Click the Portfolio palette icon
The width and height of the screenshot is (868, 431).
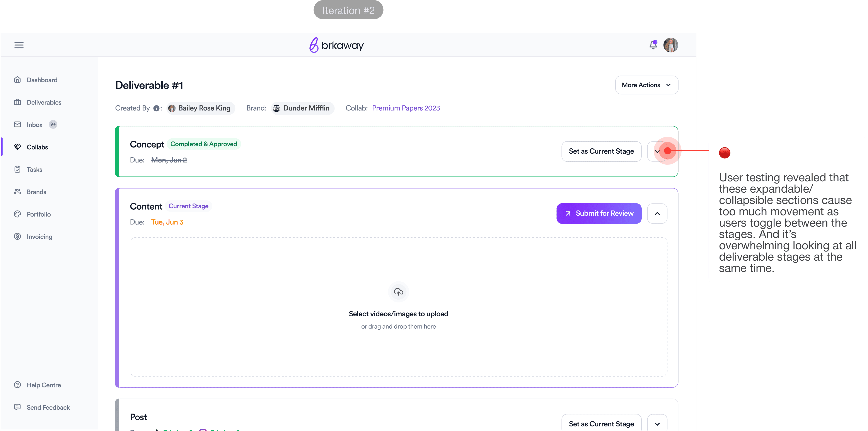click(x=17, y=214)
